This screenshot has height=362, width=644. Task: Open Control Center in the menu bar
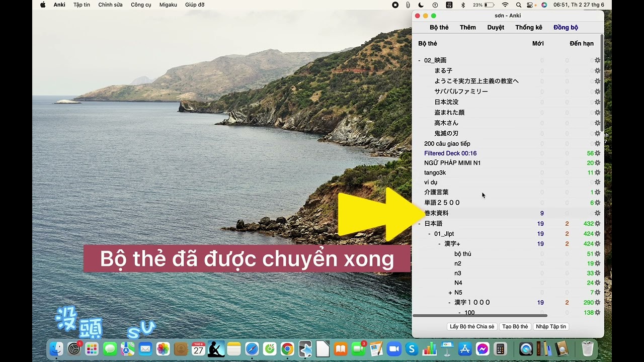tap(531, 5)
